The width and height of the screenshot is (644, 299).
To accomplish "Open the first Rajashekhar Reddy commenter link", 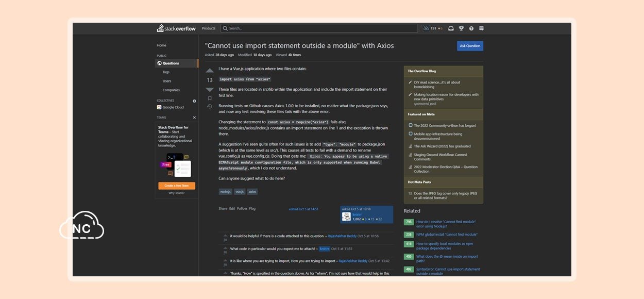I will pos(342,236).
